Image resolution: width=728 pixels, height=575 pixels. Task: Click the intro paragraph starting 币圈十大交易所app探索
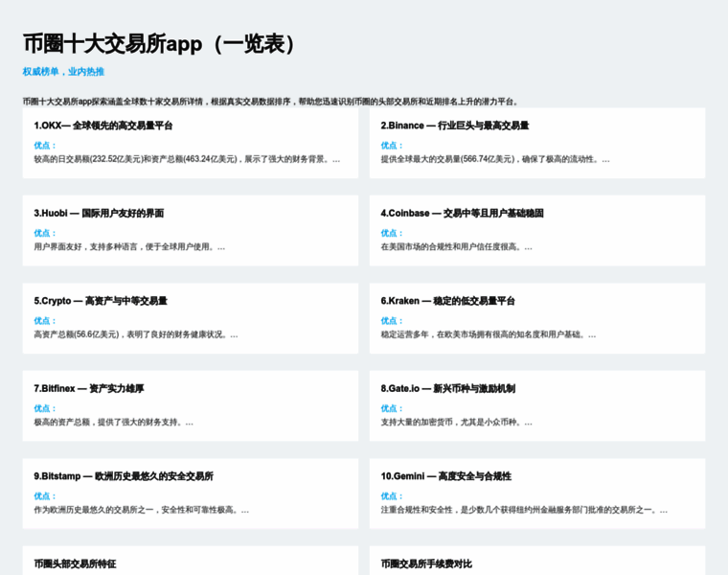click(x=271, y=102)
